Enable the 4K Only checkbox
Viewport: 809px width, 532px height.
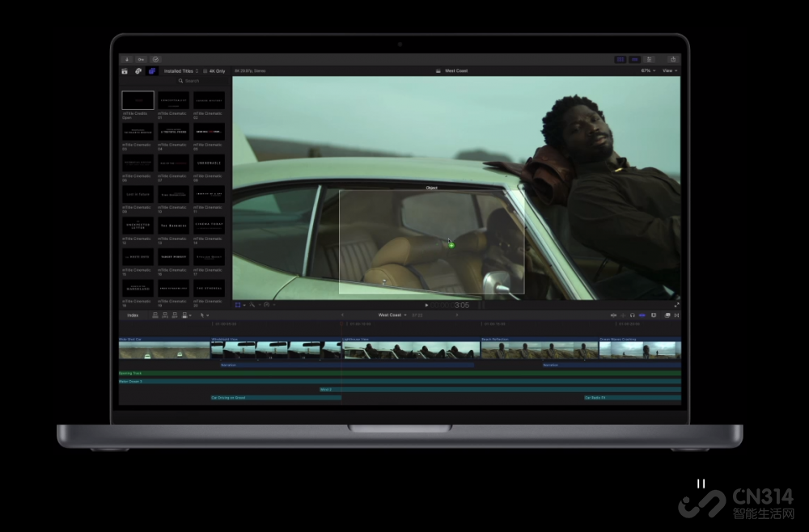coord(205,71)
